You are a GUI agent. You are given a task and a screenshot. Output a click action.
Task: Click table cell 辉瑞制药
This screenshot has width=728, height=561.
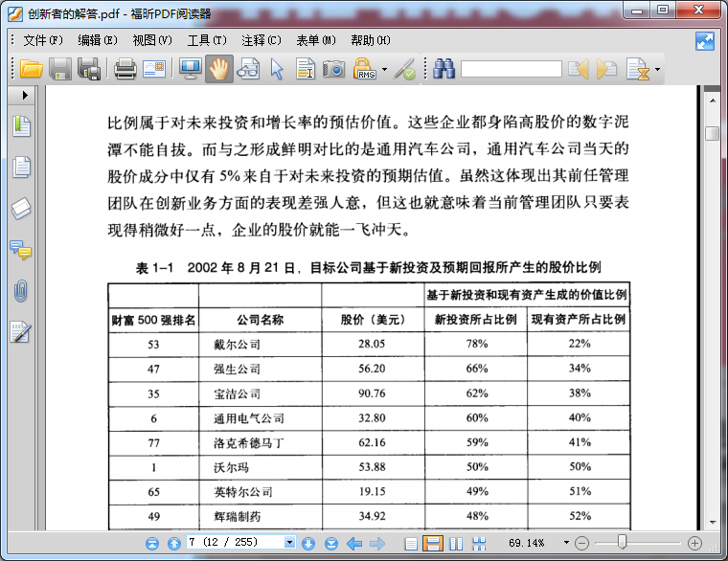(237, 516)
